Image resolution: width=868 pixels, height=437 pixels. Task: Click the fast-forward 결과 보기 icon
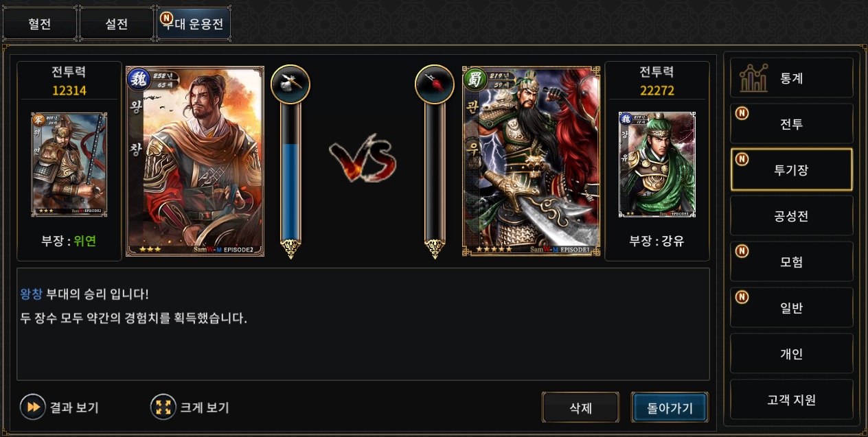pos(33,407)
